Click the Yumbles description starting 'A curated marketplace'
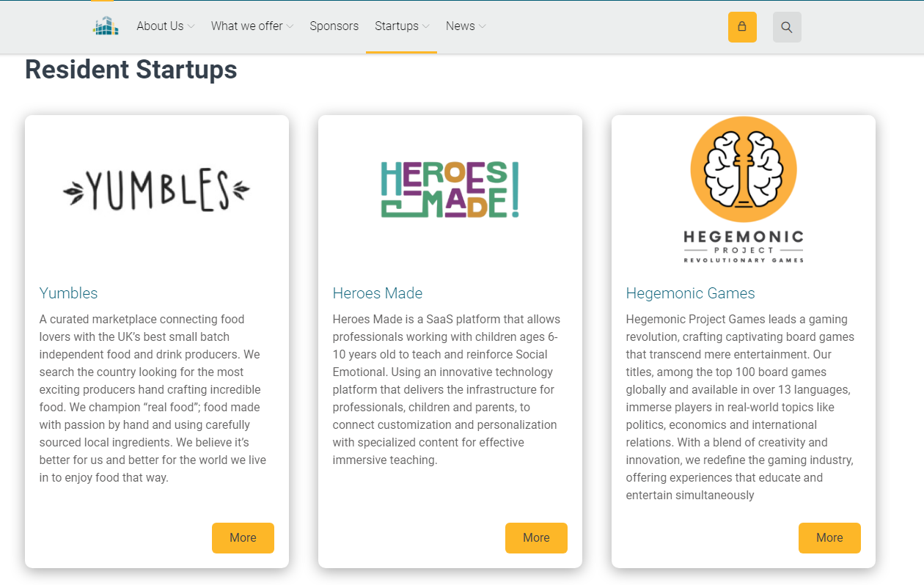The width and height of the screenshot is (924, 585). (153, 399)
